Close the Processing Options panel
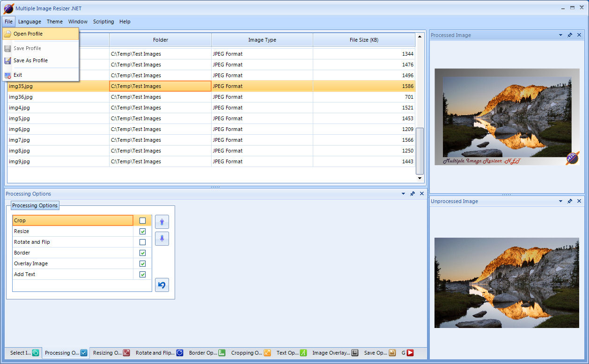The height and width of the screenshot is (364, 589). (x=422, y=194)
